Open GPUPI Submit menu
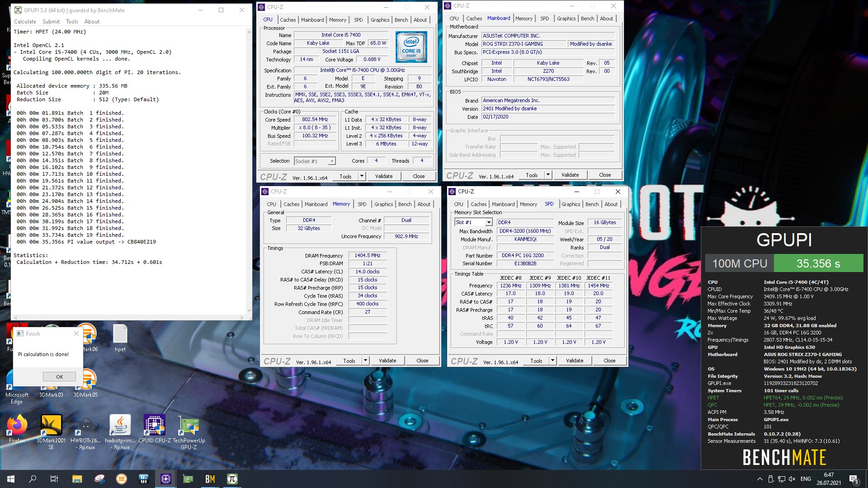Image resolution: width=868 pixels, height=488 pixels. pos(51,22)
